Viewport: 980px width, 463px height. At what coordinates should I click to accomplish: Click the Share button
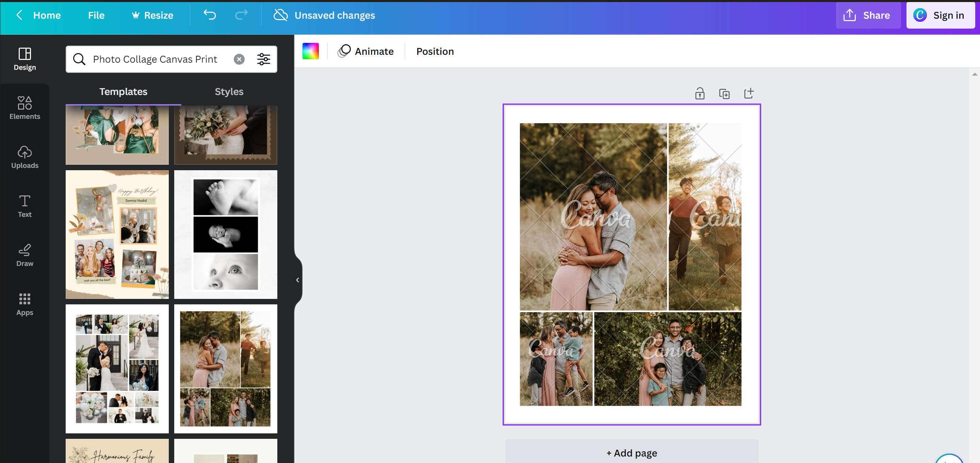click(867, 15)
